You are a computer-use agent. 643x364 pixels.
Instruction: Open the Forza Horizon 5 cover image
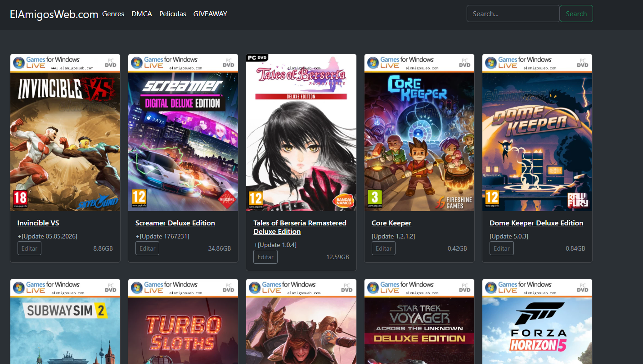(x=537, y=322)
